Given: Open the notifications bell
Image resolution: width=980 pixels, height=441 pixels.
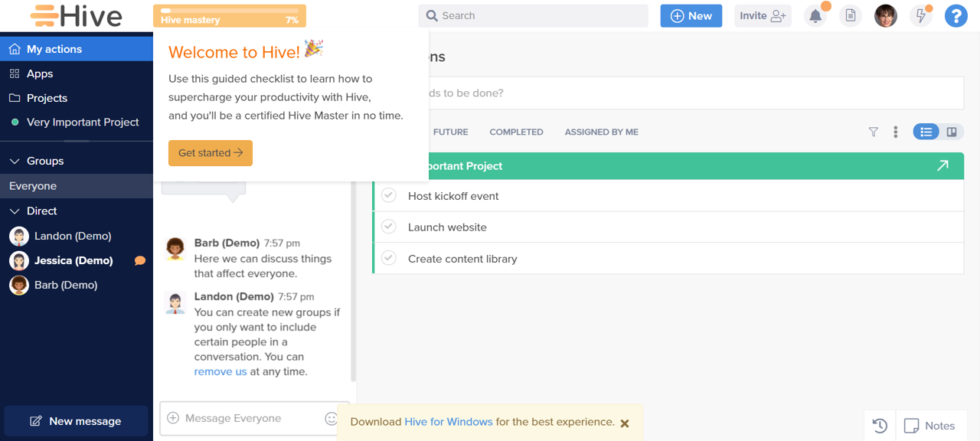Looking at the screenshot, I should click(x=815, y=16).
